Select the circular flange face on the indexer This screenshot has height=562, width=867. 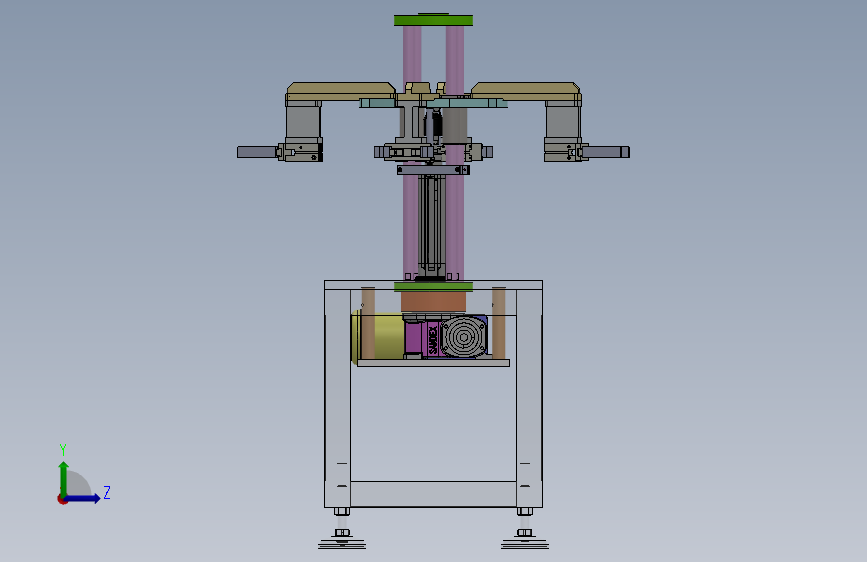point(463,337)
